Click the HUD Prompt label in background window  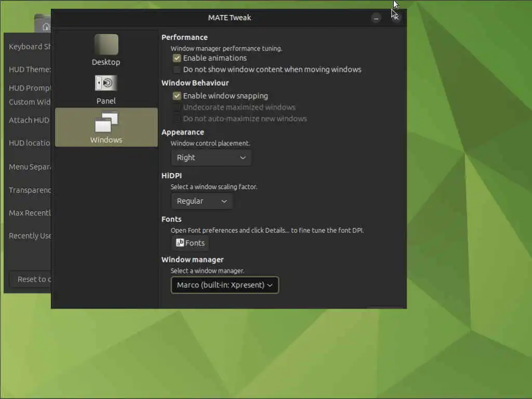[x=30, y=88]
